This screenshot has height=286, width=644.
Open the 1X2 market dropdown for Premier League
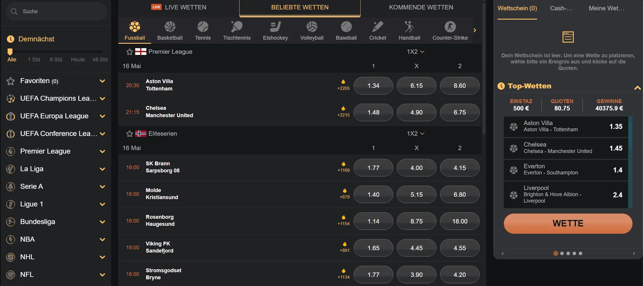pyautogui.click(x=415, y=52)
